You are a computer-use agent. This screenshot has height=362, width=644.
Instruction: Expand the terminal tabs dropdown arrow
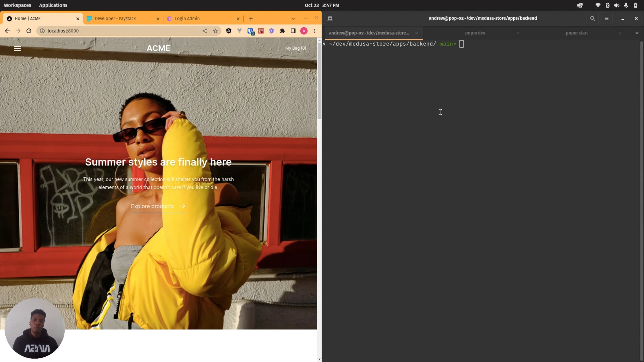pos(637,33)
